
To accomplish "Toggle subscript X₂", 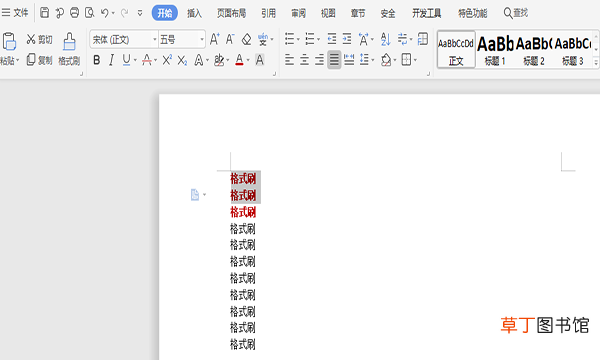I will (182, 60).
